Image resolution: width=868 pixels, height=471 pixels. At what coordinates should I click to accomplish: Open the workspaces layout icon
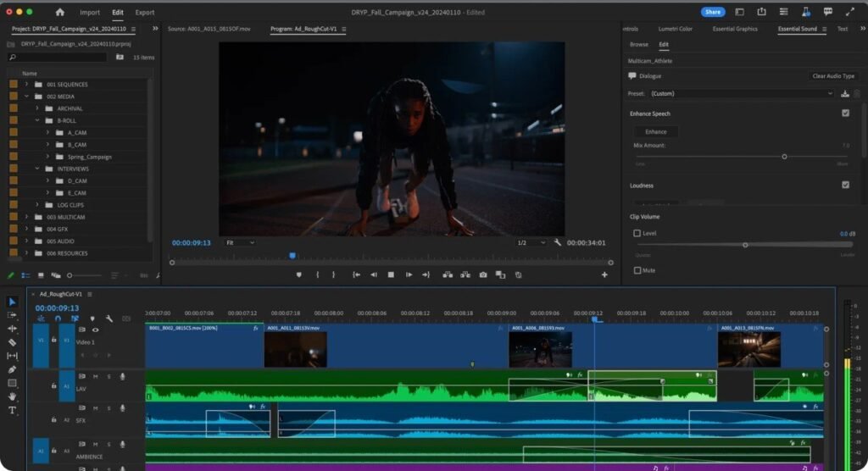pyautogui.click(x=739, y=12)
